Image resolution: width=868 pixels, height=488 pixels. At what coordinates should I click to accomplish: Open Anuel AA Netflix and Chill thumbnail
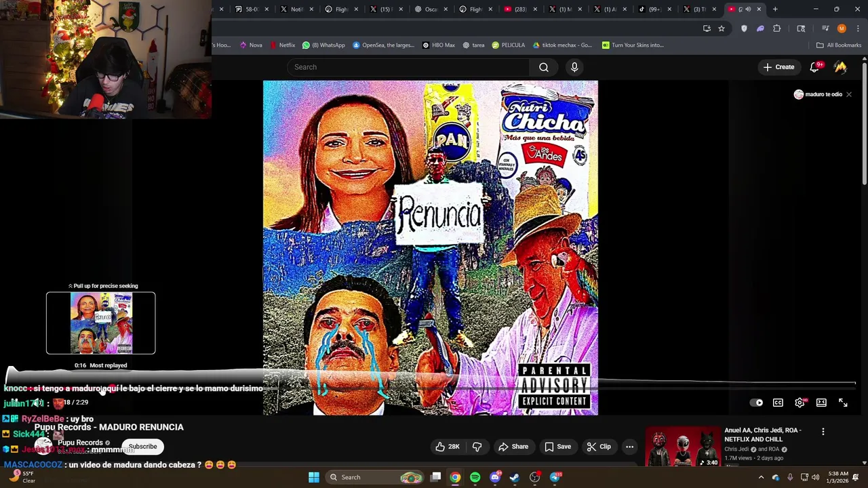tap(682, 447)
